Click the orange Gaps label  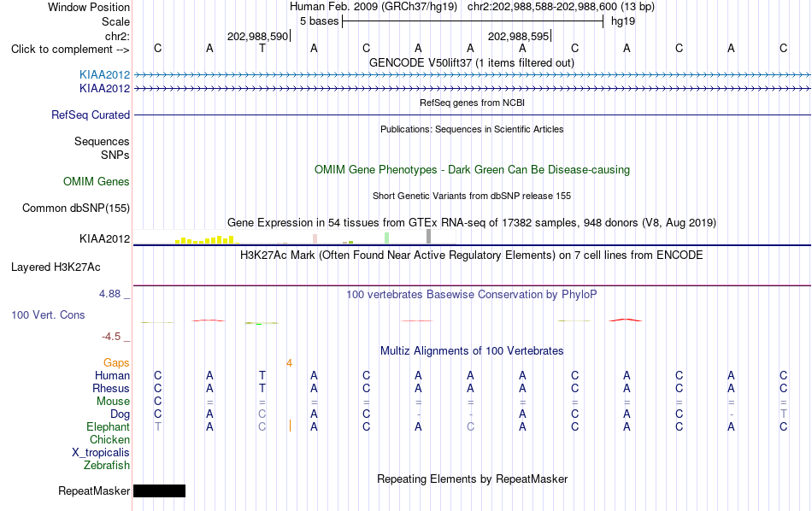point(116,363)
